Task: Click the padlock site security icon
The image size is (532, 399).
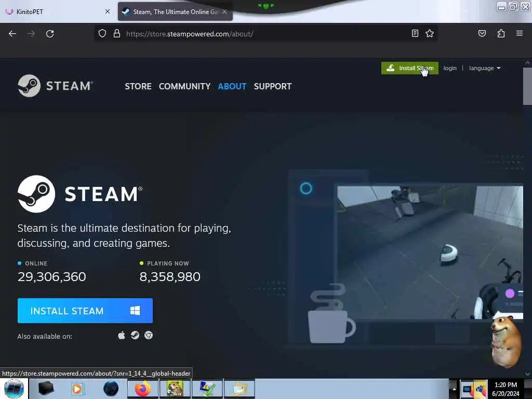Action: click(x=117, y=34)
